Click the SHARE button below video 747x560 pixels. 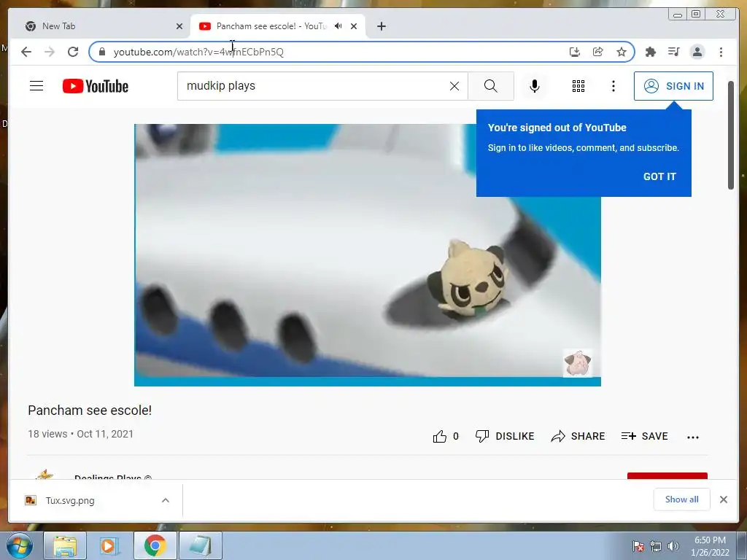pos(578,436)
